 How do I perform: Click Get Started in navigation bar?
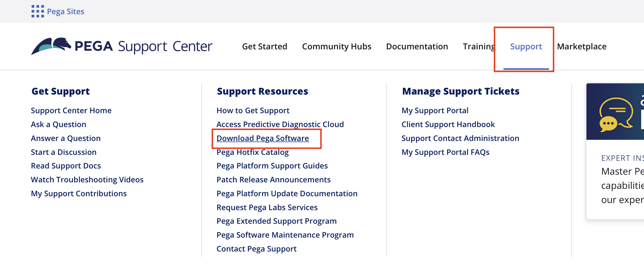265,46
